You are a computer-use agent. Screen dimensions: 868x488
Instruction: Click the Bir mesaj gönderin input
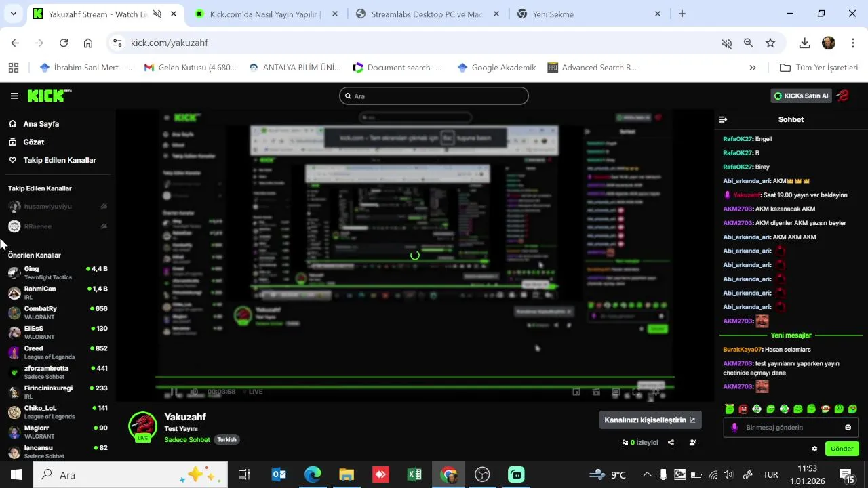click(x=791, y=428)
